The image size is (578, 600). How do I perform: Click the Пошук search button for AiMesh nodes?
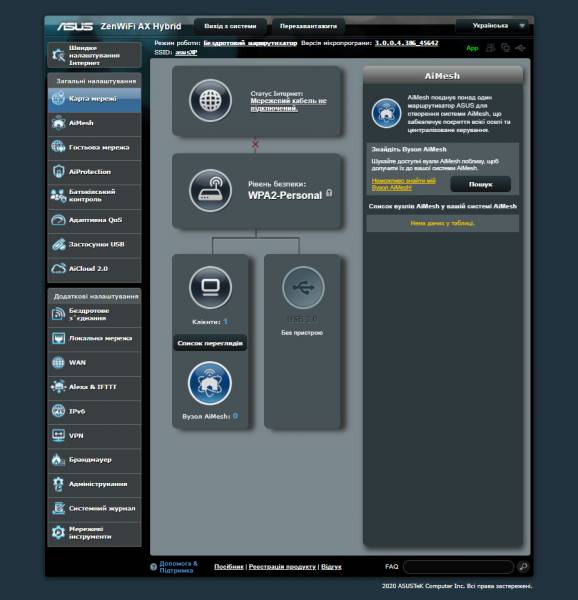coord(480,184)
